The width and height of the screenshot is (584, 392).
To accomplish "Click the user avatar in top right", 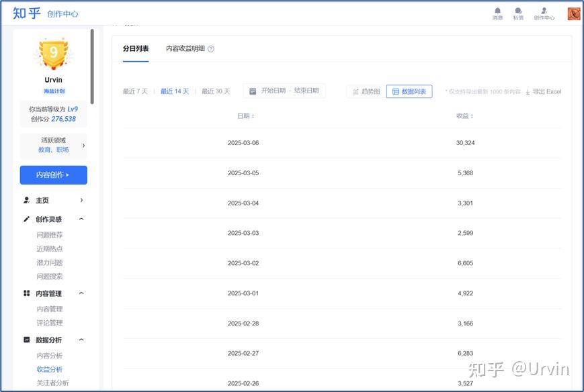I will [573, 14].
